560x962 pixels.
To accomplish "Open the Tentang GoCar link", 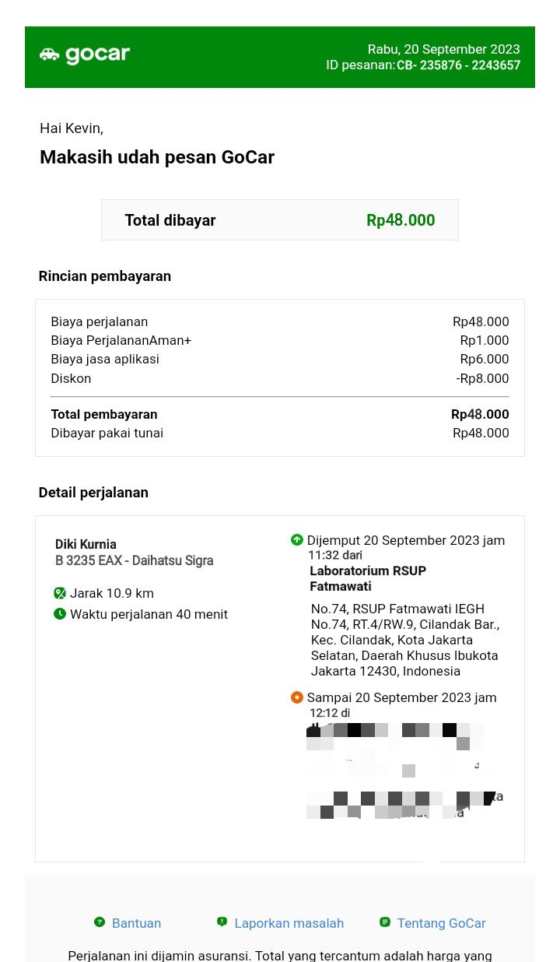I will (441, 923).
